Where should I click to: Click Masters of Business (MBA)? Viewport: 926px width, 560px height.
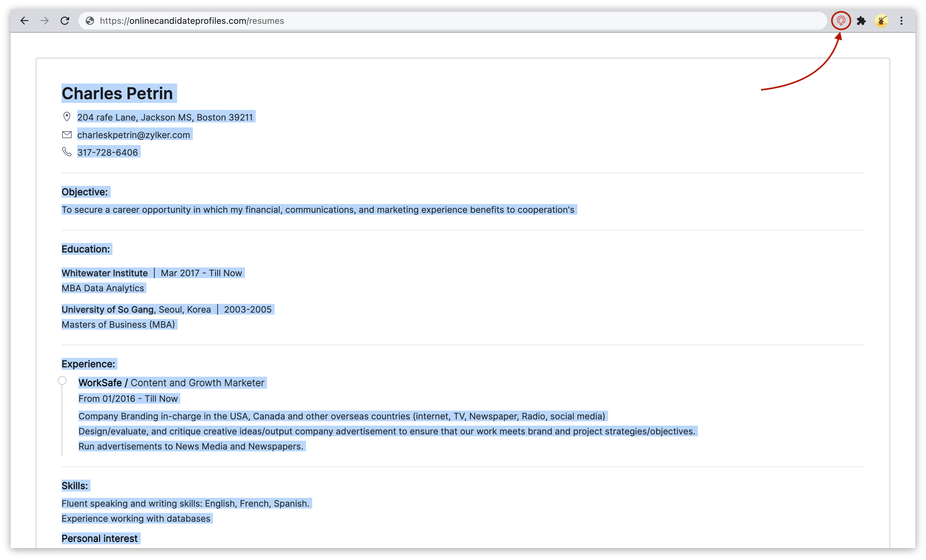(118, 325)
